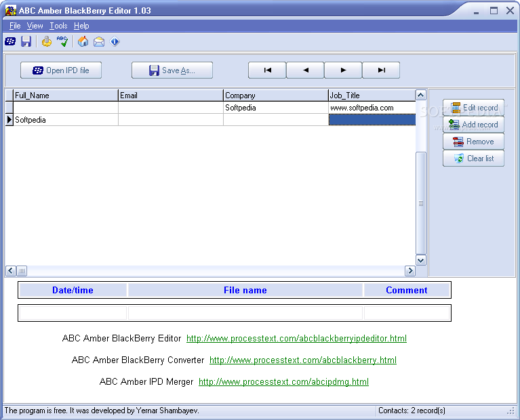Open the home page toolbar icon
Screen dimensions: 520x420
(x=83, y=42)
